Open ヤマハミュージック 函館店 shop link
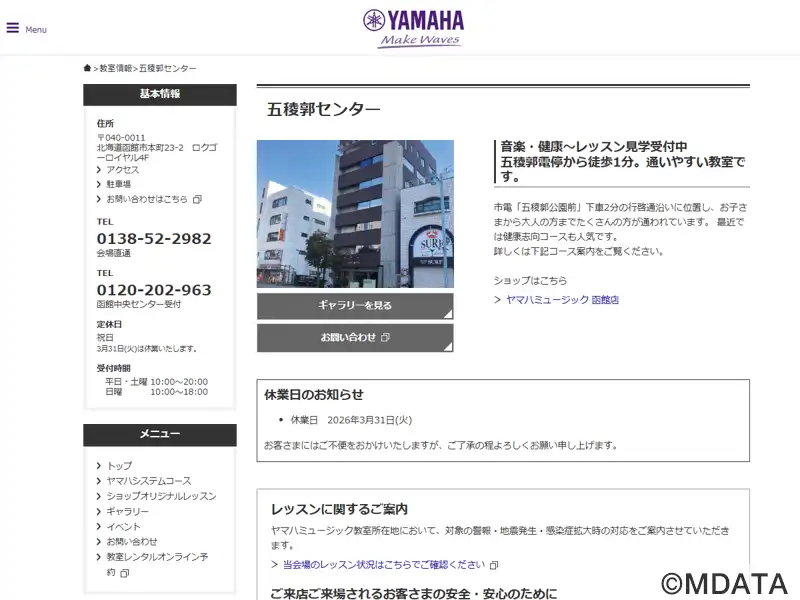The width and height of the screenshot is (800, 600). tap(562, 300)
